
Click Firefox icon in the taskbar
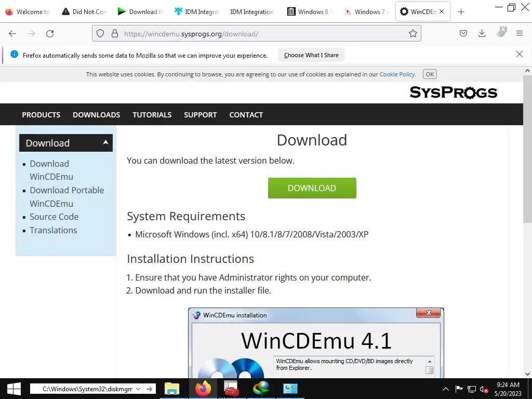[x=203, y=389]
